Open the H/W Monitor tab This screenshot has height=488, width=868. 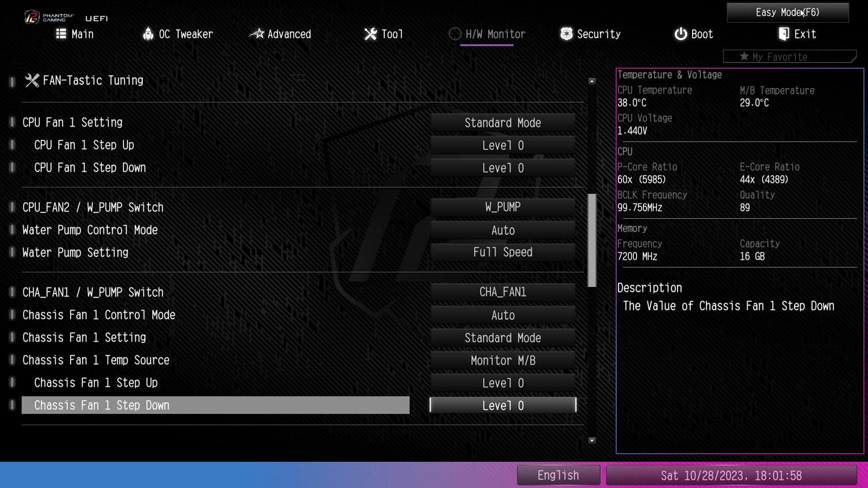click(x=487, y=34)
